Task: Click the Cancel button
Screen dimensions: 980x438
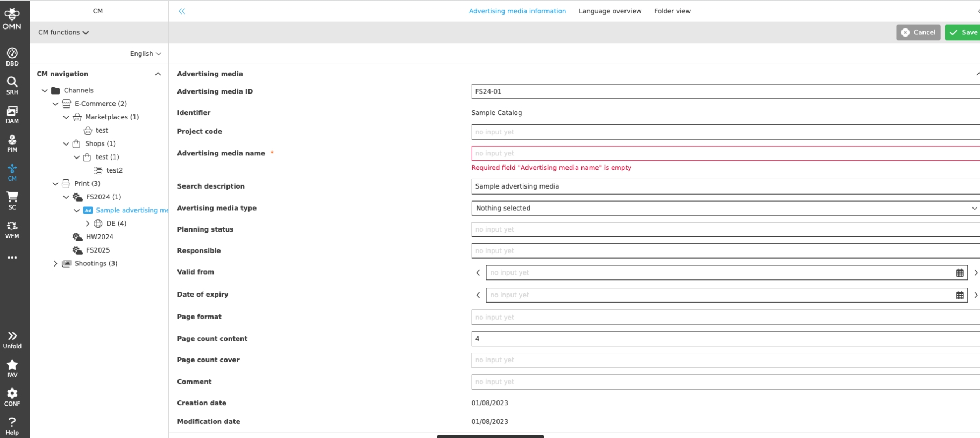Action: tap(918, 32)
